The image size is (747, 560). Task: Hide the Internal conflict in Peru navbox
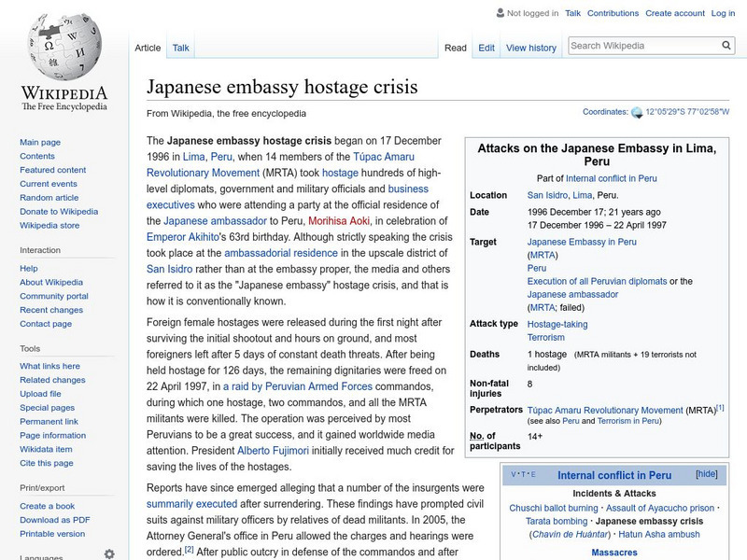tap(707, 475)
